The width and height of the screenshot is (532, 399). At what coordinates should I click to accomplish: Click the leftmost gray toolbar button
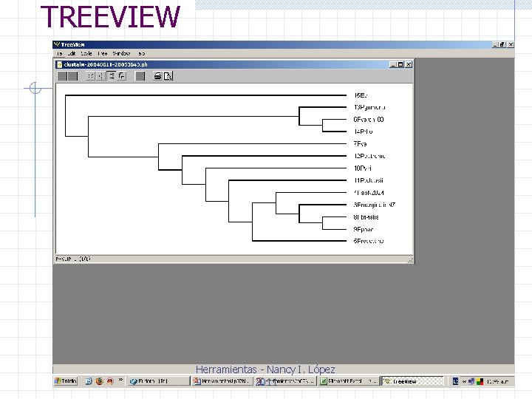pyautogui.click(x=62, y=76)
